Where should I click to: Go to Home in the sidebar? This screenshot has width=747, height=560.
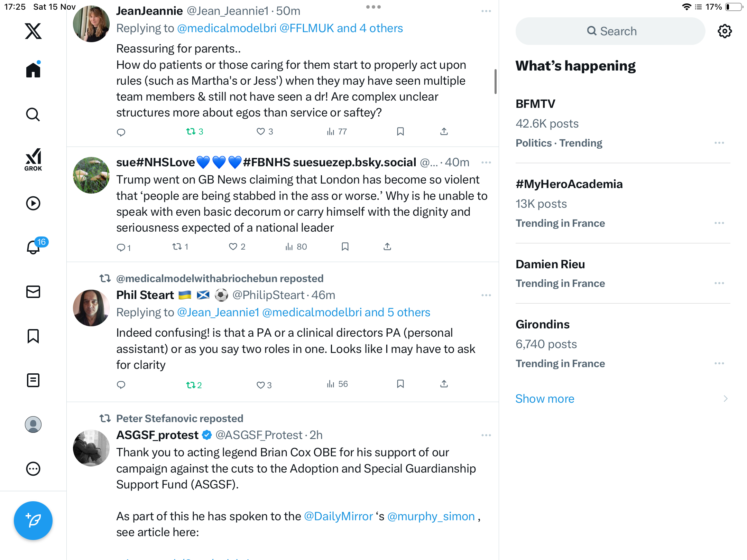[33, 70]
